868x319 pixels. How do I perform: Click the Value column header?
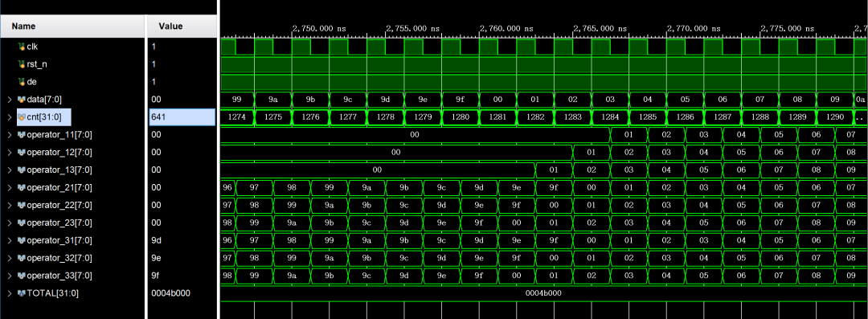(182, 26)
